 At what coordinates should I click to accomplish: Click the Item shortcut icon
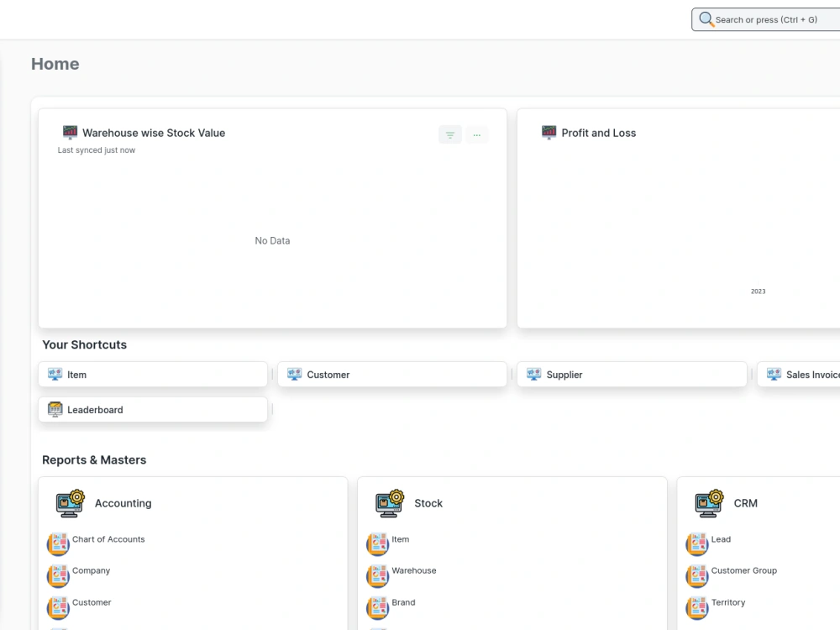55,374
